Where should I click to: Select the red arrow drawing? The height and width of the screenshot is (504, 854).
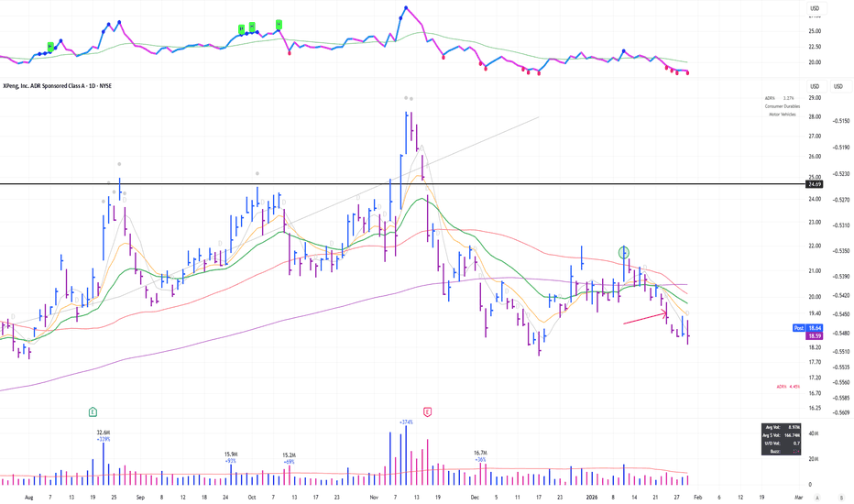(x=645, y=318)
